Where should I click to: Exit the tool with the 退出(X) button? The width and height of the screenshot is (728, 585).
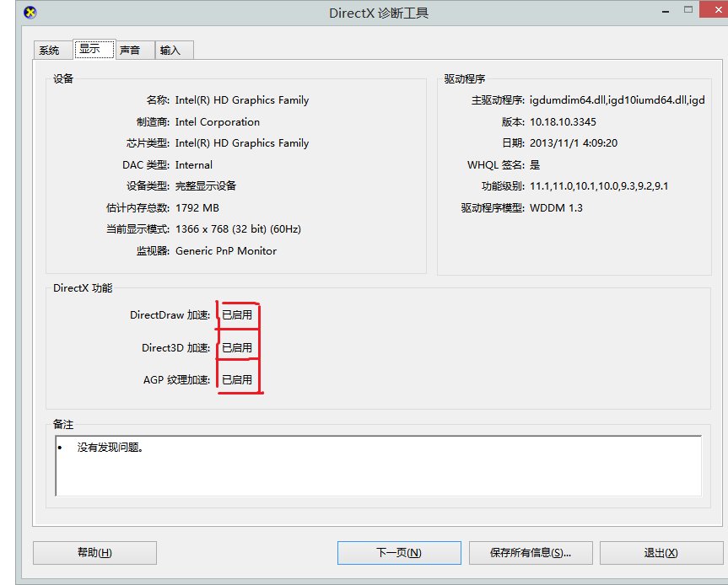pos(661,552)
